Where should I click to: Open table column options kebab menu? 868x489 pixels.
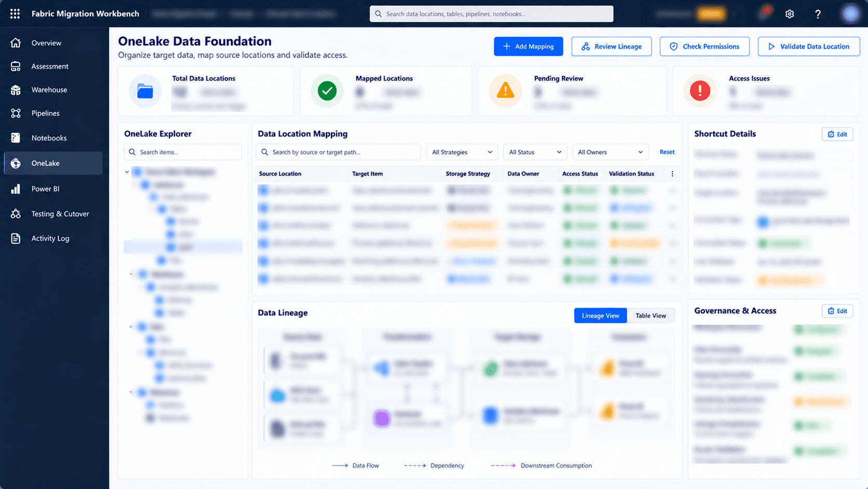point(672,174)
